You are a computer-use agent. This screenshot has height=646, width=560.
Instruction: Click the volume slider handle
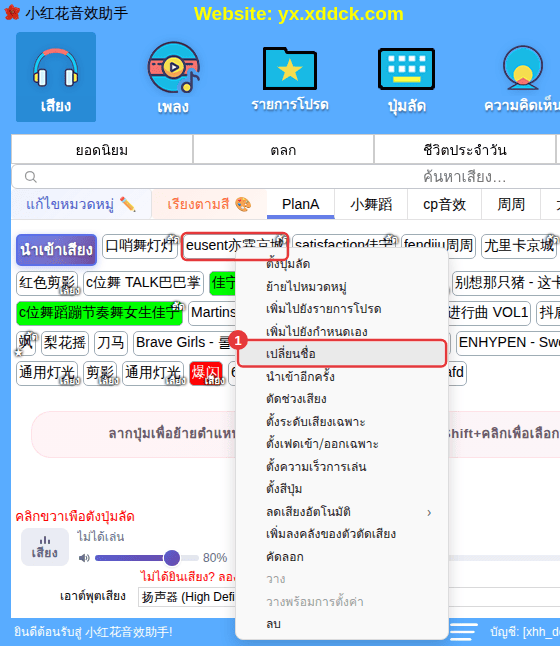click(172, 558)
